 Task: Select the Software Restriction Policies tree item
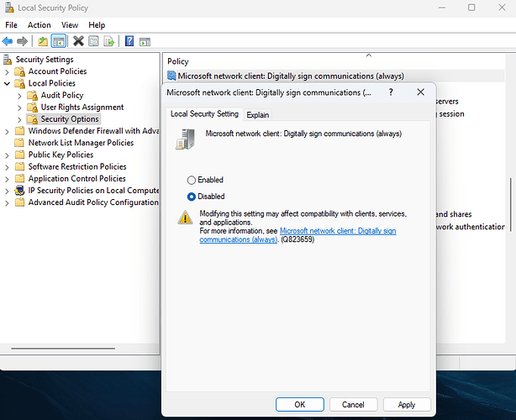point(77,167)
